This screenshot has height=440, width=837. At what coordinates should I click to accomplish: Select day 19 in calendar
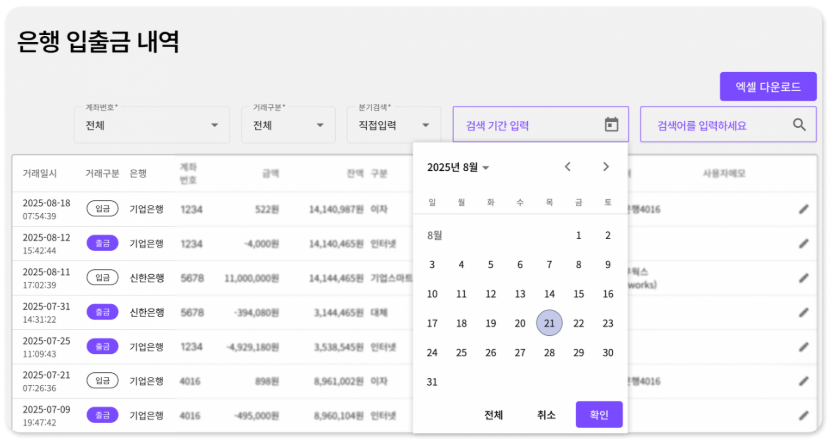click(x=491, y=323)
